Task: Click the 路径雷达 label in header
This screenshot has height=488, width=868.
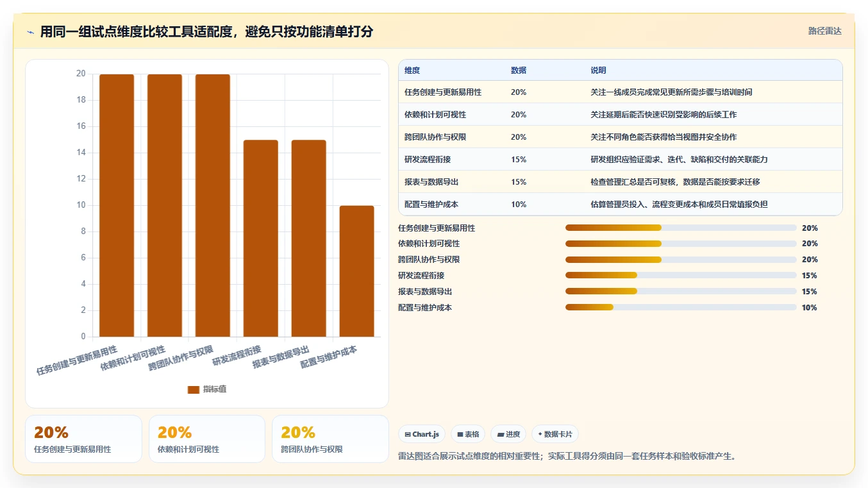Action: coord(824,31)
